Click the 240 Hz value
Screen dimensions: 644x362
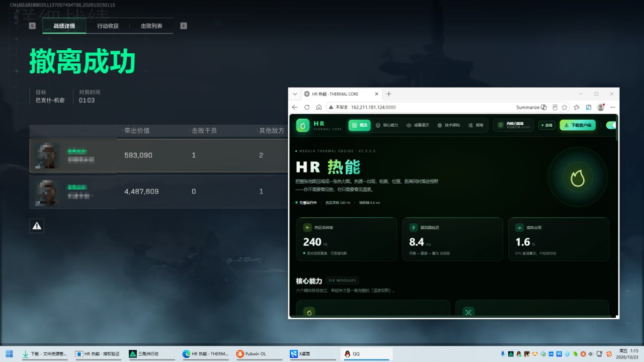[315, 242]
